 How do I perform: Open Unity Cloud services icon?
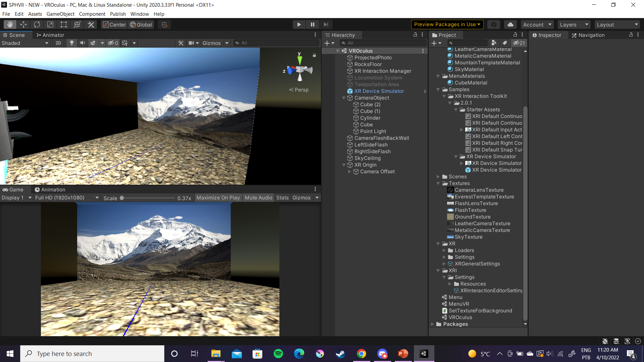point(510,24)
